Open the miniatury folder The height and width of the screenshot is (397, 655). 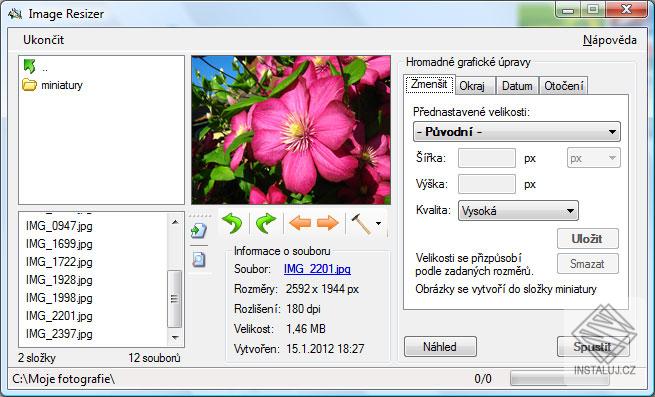[52, 85]
